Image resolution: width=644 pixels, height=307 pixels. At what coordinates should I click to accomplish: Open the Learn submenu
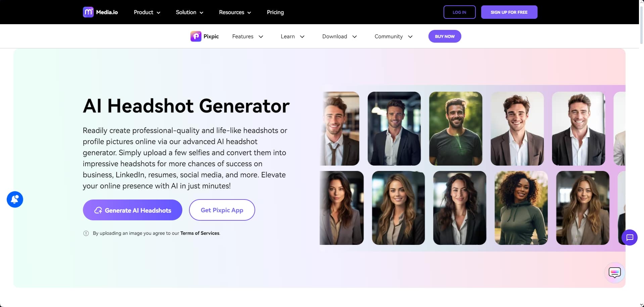click(x=292, y=36)
